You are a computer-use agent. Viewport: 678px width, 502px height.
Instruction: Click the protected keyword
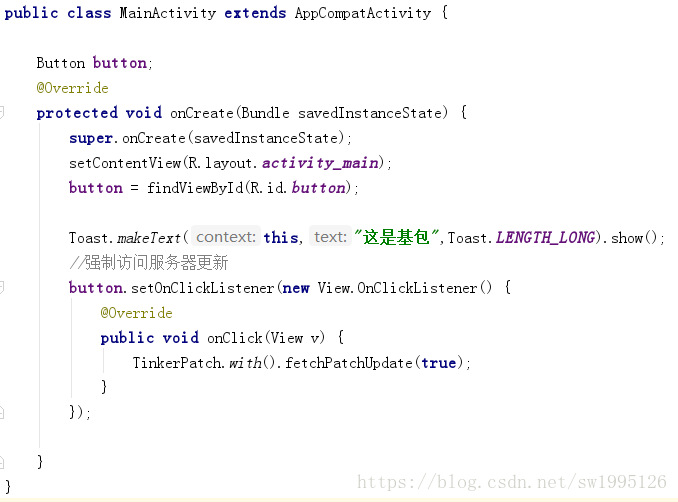pos(77,113)
